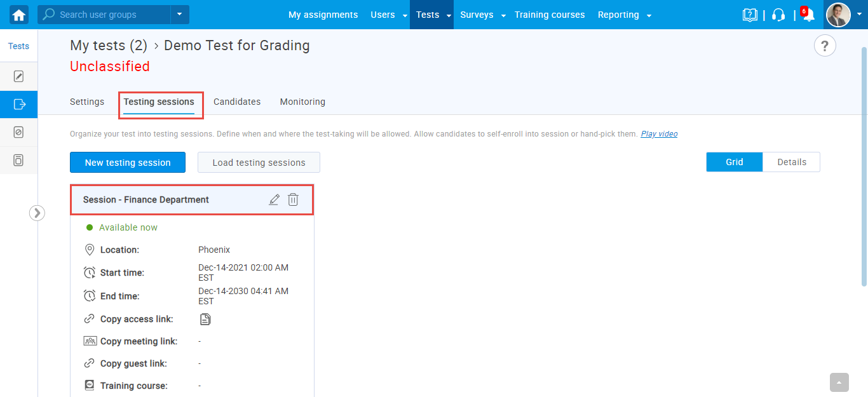
Task: Delete session using the trash icon
Action: pos(293,199)
